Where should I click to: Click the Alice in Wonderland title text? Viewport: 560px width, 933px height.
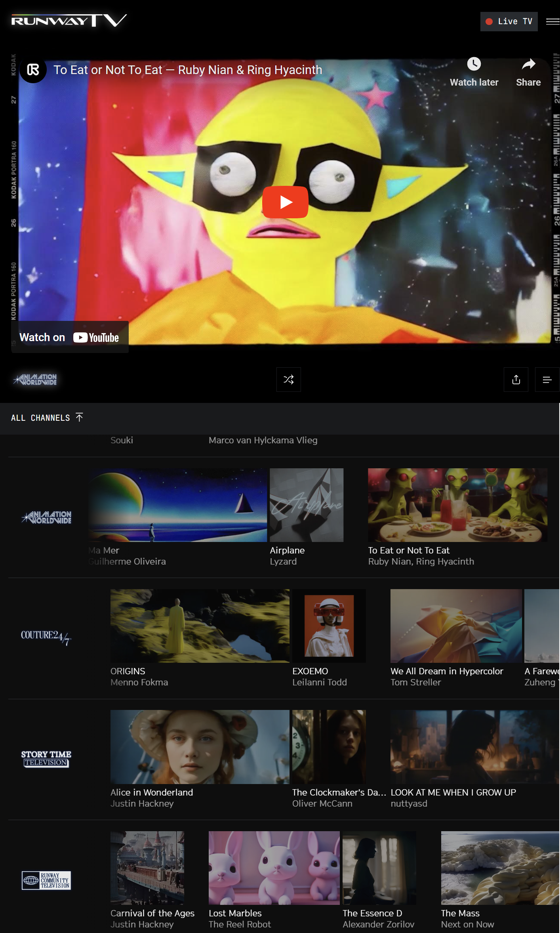pos(152,792)
